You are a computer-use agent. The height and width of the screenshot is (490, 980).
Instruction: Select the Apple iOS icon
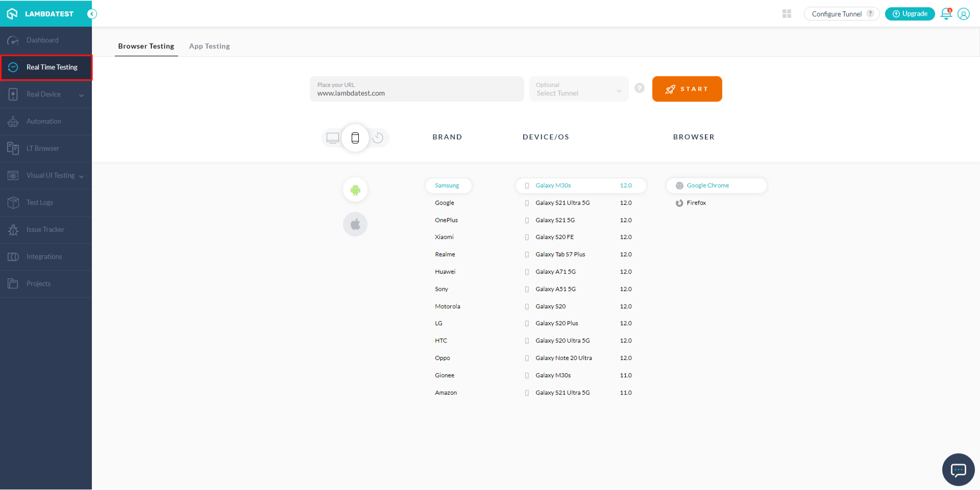(x=355, y=224)
